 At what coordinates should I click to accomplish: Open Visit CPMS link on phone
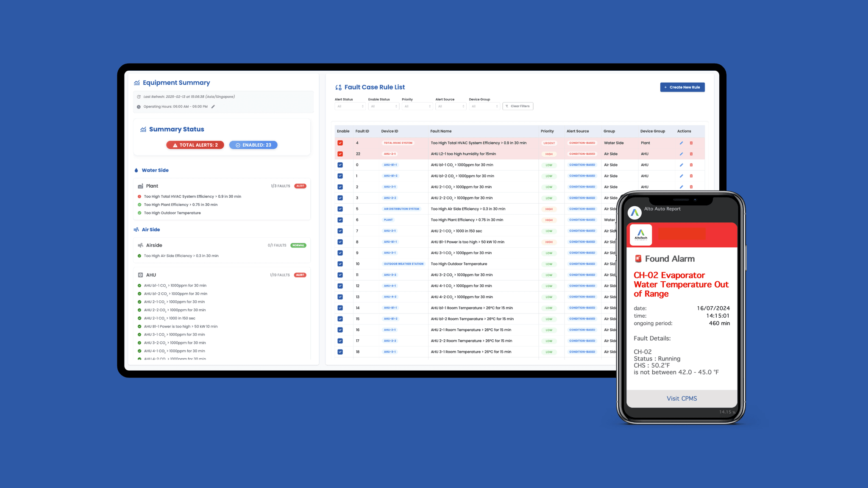[682, 399]
